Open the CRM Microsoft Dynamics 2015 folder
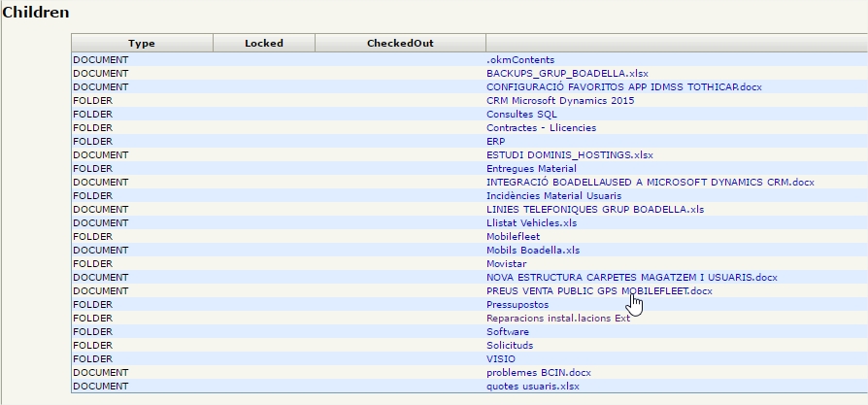Screen dimensions: 868x405 [x=560, y=101]
